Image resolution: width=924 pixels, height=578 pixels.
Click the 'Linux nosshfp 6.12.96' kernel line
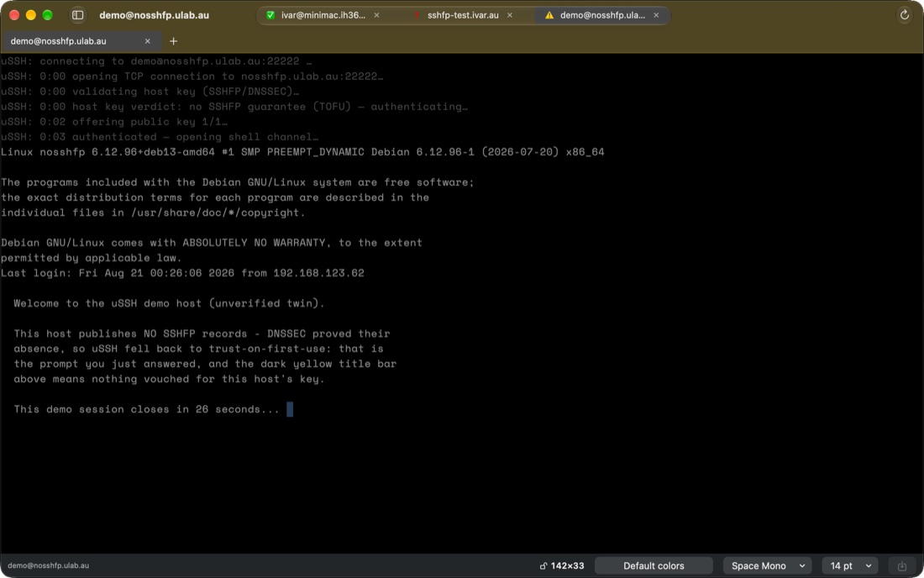pyautogui.click(x=302, y=152)
